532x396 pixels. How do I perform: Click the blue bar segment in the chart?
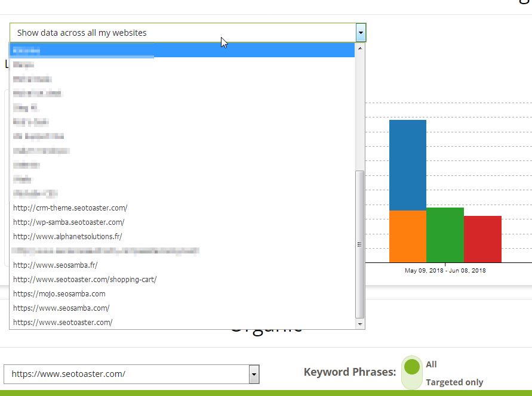point(408,165)
